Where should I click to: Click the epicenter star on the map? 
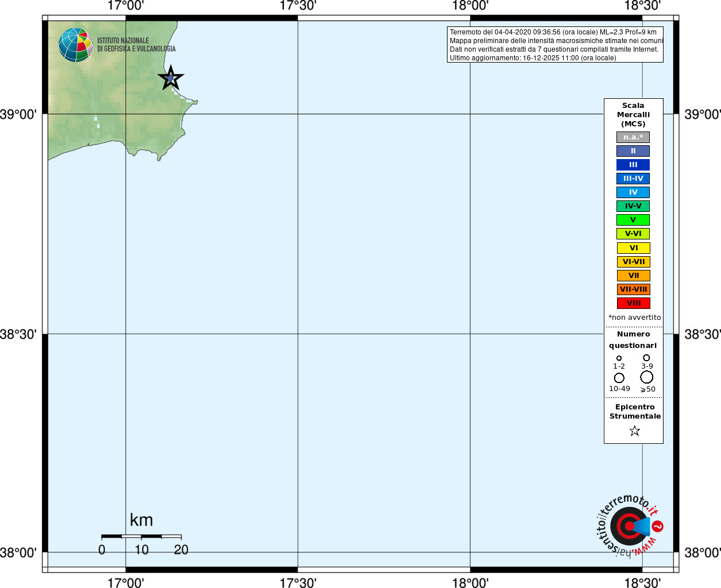(170, 78)
